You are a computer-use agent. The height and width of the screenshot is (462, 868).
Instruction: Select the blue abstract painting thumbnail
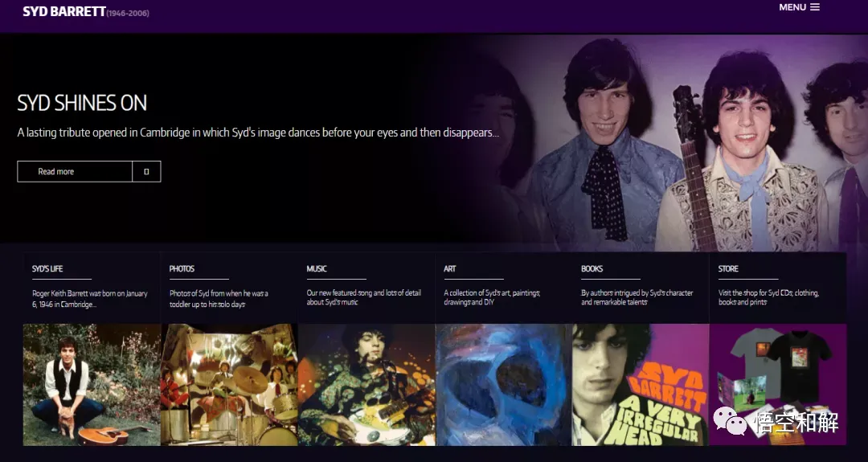pos(504,385)
